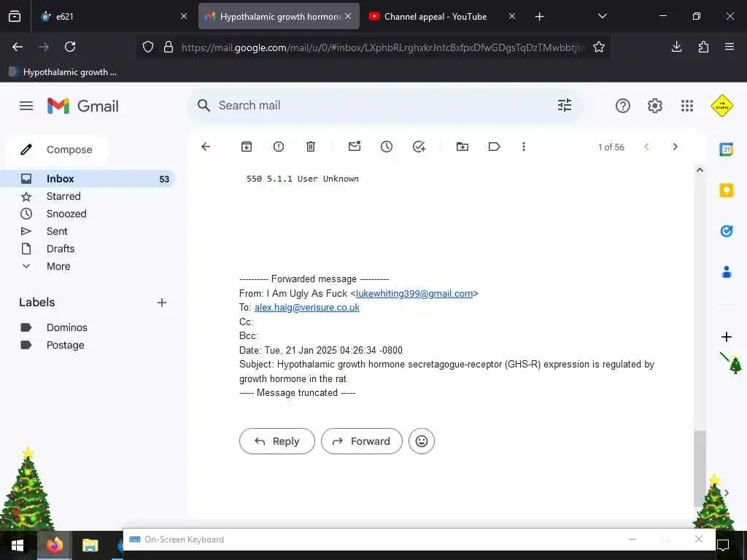Open browser downloads panel

676,47
